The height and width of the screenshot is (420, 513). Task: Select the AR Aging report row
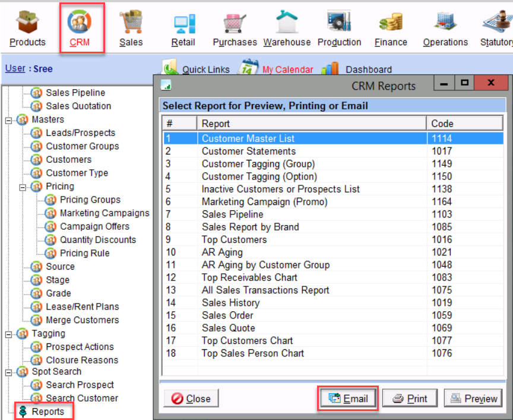222,252
